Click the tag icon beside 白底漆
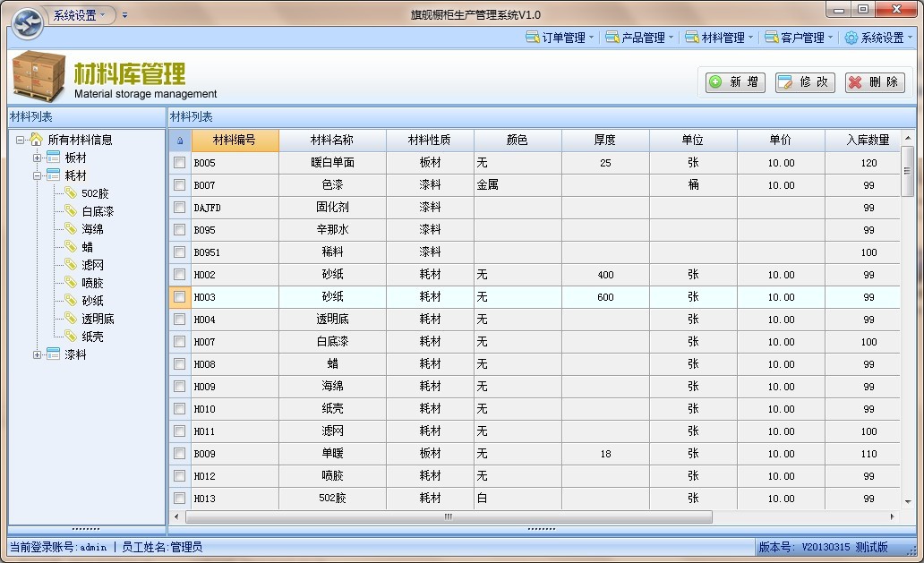Viewport: 924px width, 563px height. point(71,211)
